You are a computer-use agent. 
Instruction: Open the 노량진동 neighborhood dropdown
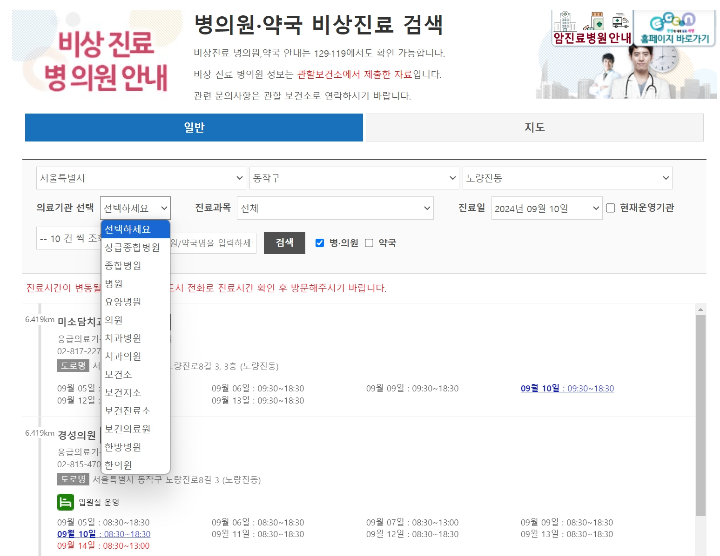(567, 178)
